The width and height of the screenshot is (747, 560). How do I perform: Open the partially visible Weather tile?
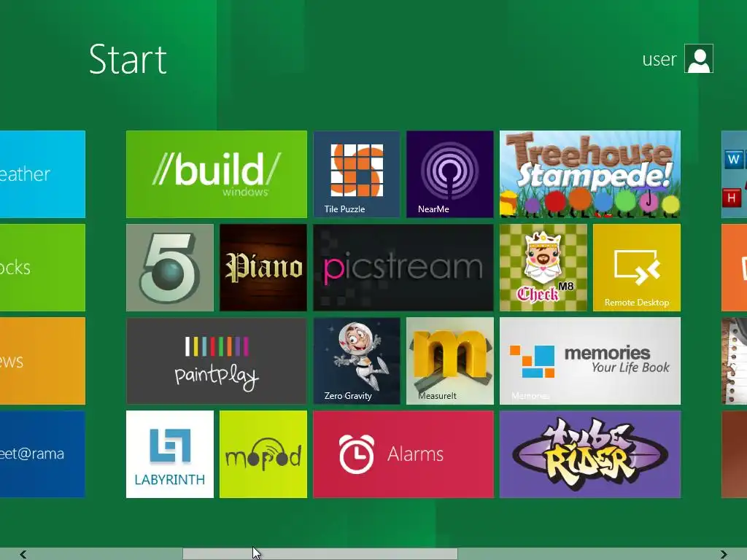[x=42, y=174]
